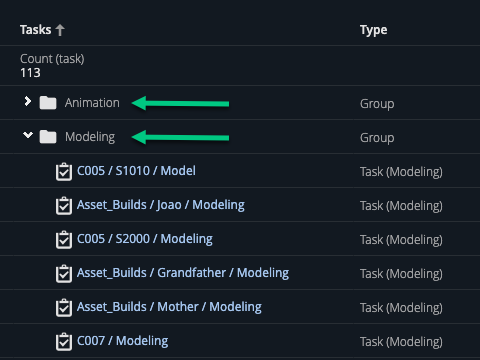Open Asset_Builds / Grandfather / Modeling link
The image size is (480, 360).
183,273
